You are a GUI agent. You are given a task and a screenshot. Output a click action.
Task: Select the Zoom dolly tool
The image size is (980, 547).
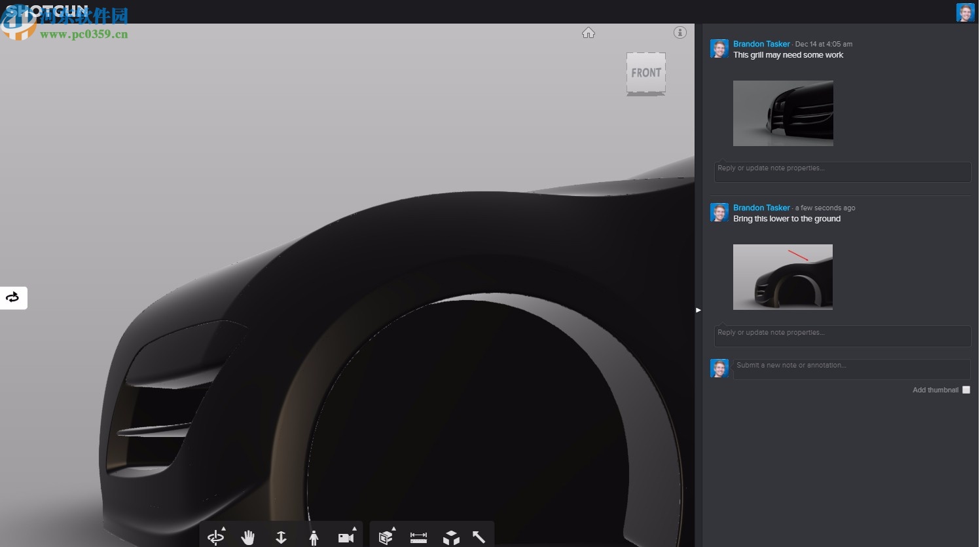pos(281,538)
